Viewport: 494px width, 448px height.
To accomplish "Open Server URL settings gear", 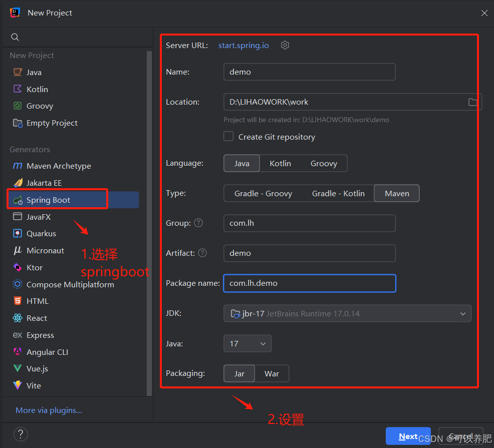I will click(x=285, y=45).
